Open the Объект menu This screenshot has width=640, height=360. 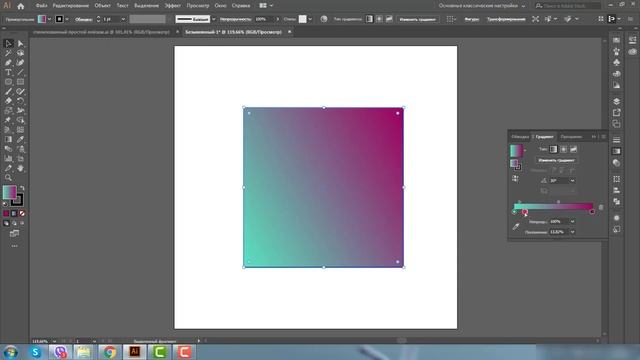[x=102, y=6]
